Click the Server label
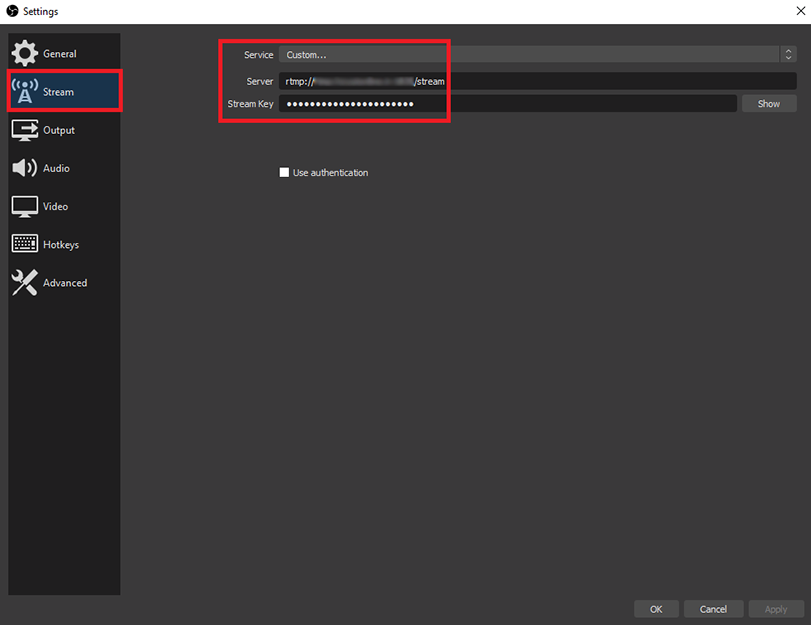 coord(260,81)
